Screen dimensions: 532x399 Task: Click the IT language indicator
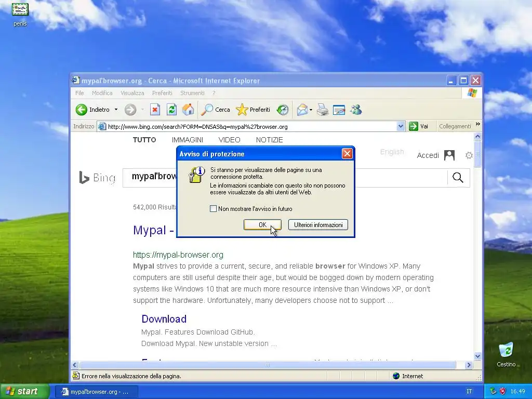pos(469,392)
